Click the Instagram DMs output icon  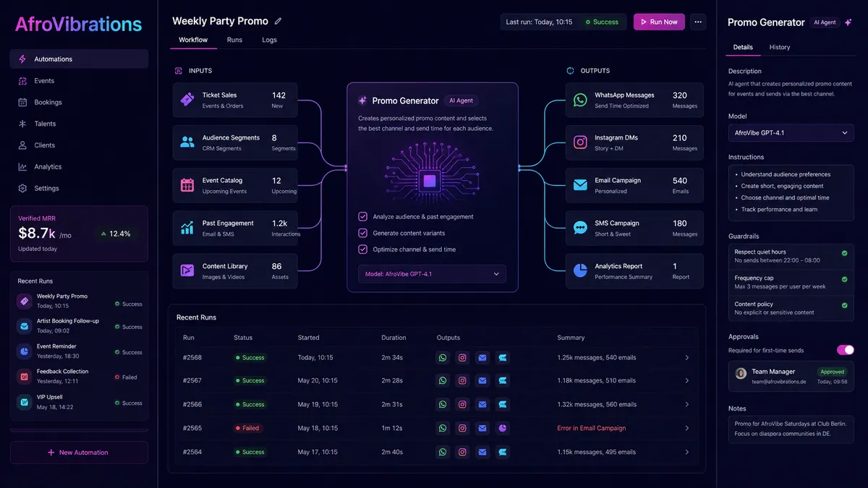click(x=580, y=142)
